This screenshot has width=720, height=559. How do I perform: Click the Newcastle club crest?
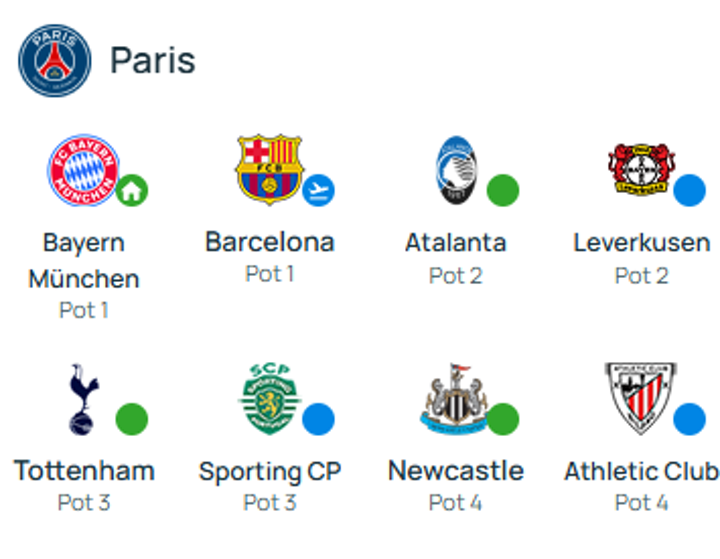[455, 398]
